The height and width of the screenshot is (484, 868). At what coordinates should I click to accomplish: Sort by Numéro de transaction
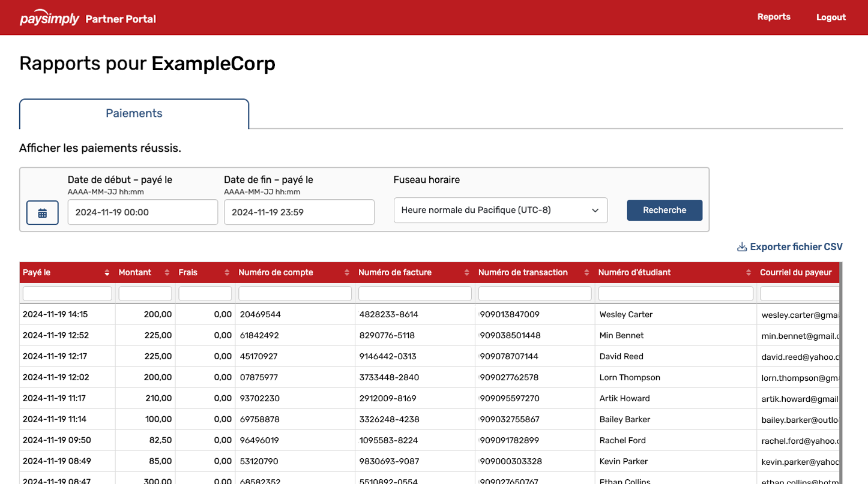[586, 272]
